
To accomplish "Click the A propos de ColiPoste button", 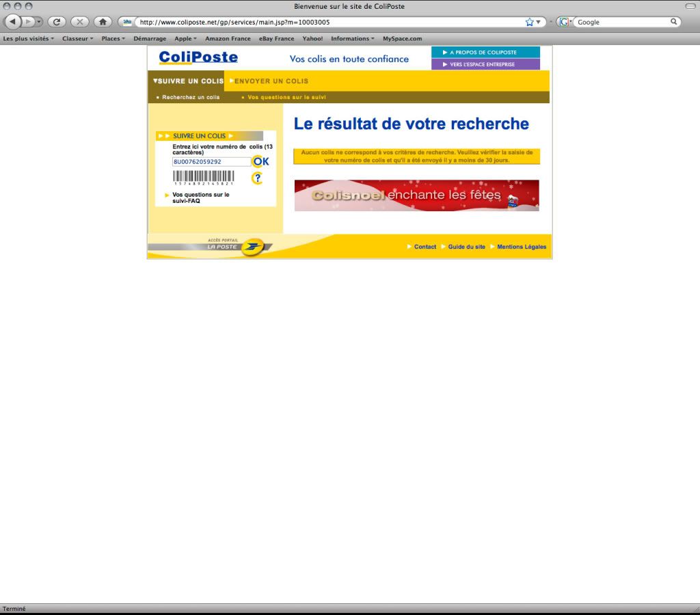I will pyautogui.click(x=485, y=52).
